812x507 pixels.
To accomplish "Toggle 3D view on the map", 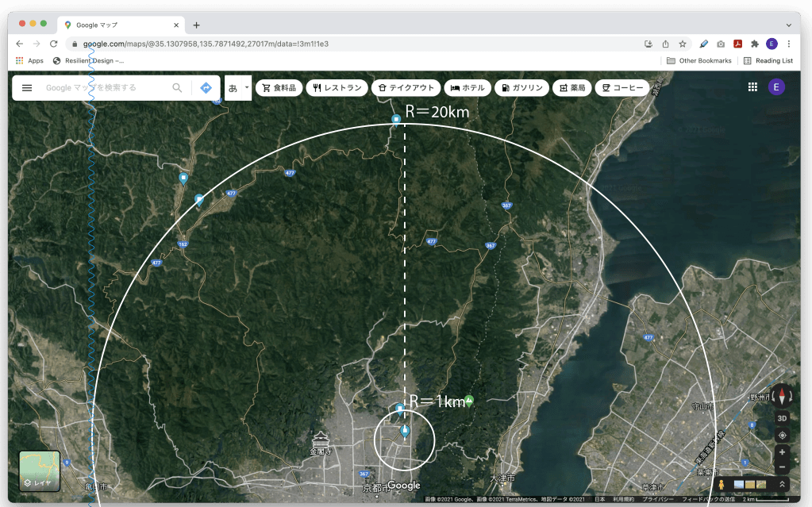I will tap(783, 418).
